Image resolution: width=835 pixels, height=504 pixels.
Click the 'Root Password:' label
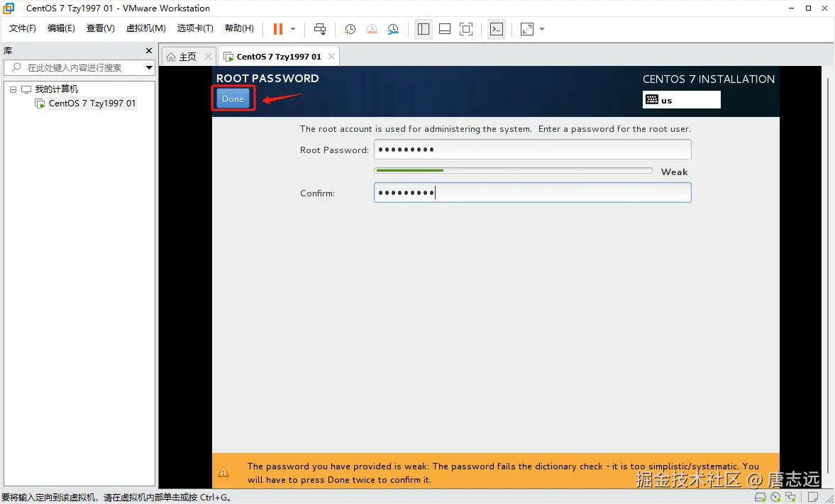pyautogui.click(x=334, y=150)
